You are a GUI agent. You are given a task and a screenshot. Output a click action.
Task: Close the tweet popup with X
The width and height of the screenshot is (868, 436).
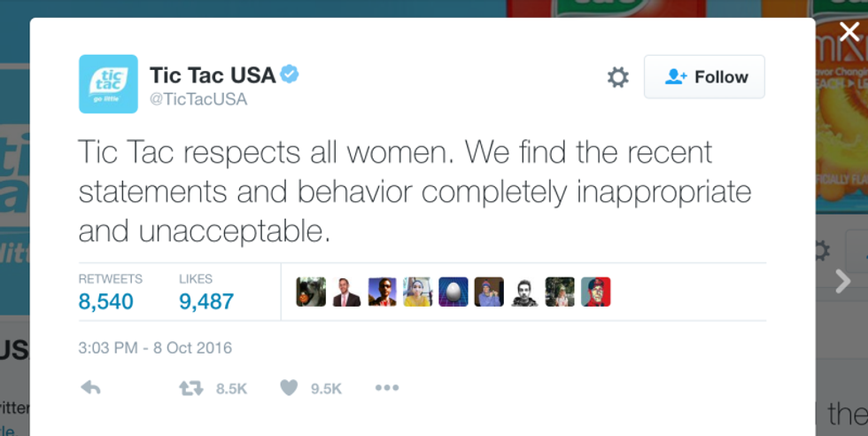pyautogui.click(x=849, y=31)
